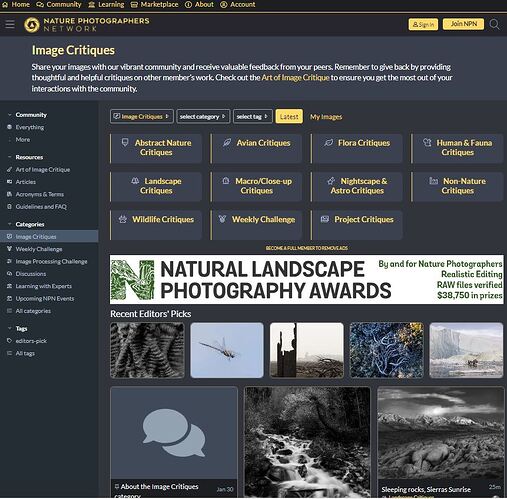Collapse the Community sidebar section
The width and height of the screenshot is (507, 499).
point(27,115)
